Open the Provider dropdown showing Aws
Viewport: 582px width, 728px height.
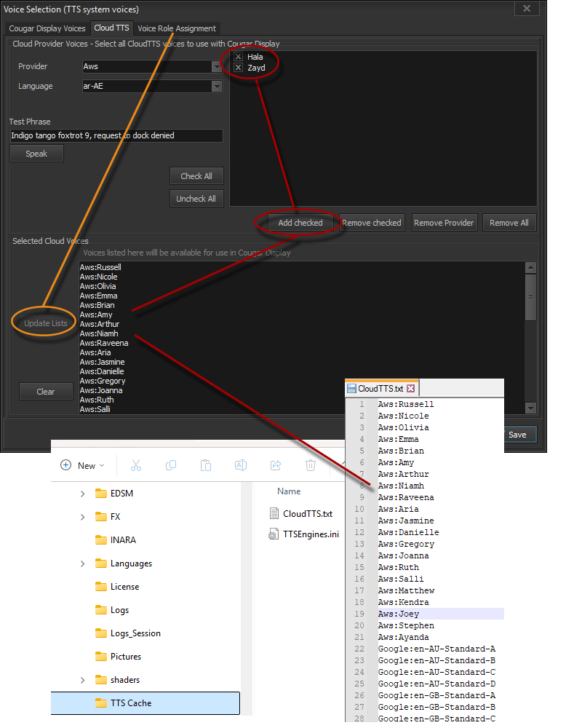[x=217, y=66]
